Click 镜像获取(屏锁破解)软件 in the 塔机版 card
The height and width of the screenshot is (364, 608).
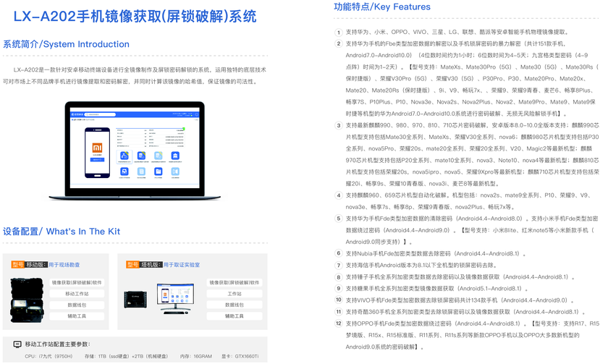point(235,283)
